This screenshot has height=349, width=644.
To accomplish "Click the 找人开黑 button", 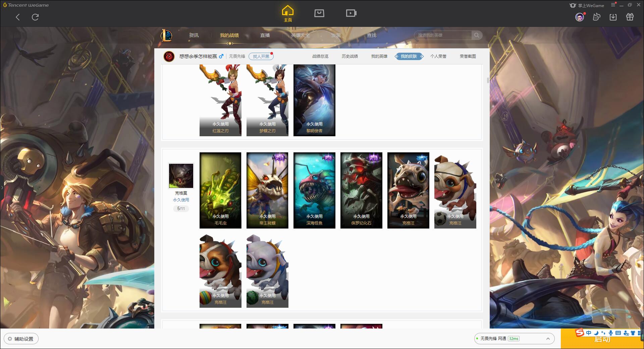I will [261, 56].
